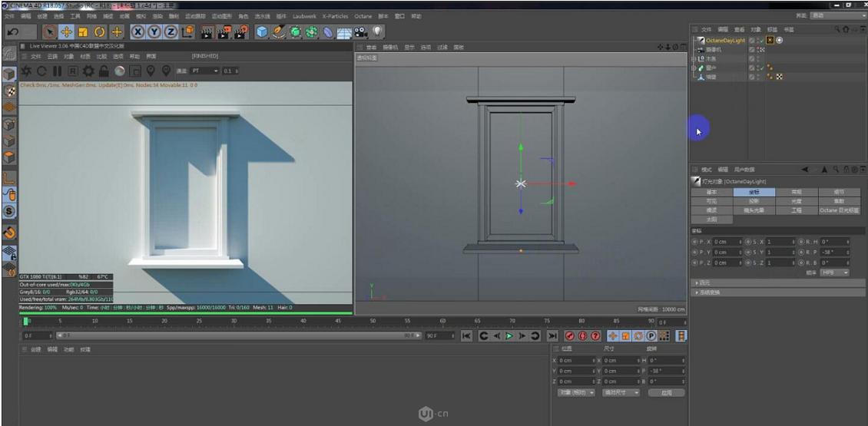Toggle position keyframe recording in timeline bar
Image resolution: width=868 pixels, height=426 pixels.
(613, 336)
